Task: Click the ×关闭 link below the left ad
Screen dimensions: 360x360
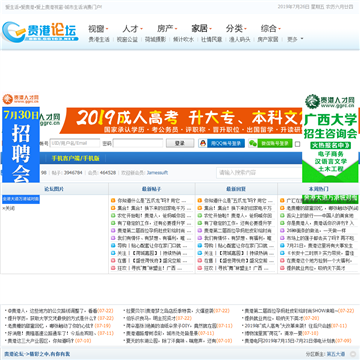Action: coord(9,208)
